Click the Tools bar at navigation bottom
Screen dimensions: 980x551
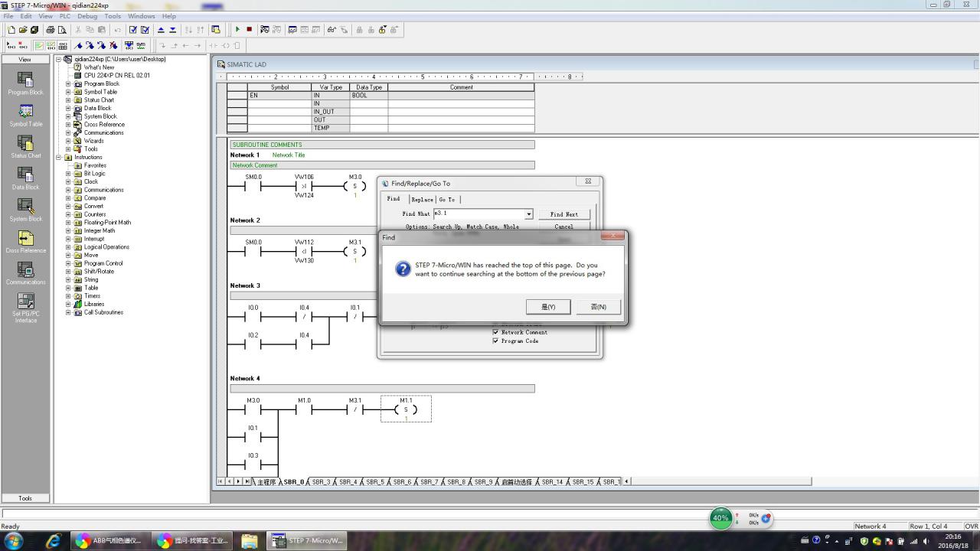point(25,498)
